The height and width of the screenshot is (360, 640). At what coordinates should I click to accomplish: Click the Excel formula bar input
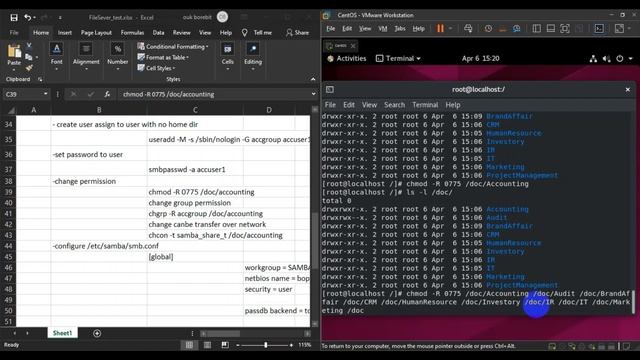[x=215, y=94]
